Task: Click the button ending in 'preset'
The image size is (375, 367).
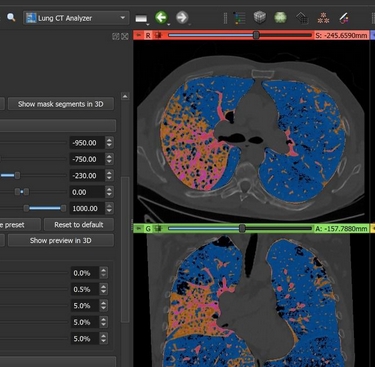Action: click(x=20, y=225)
